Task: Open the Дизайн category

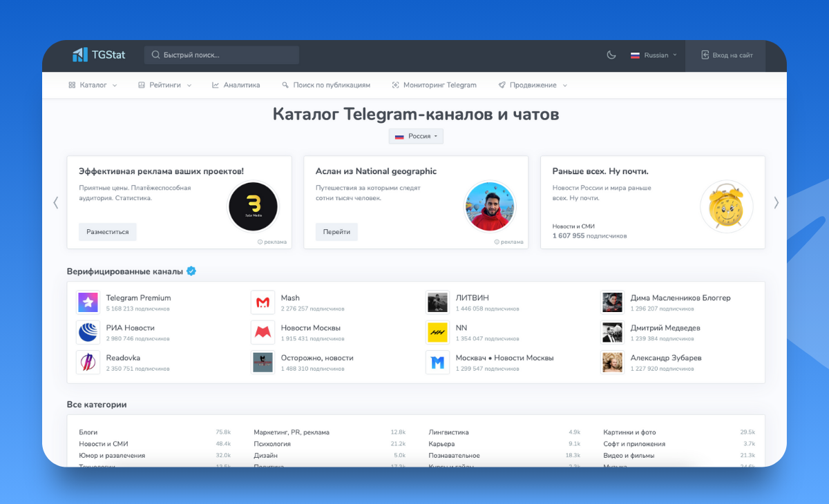Action: pos(266,456)
